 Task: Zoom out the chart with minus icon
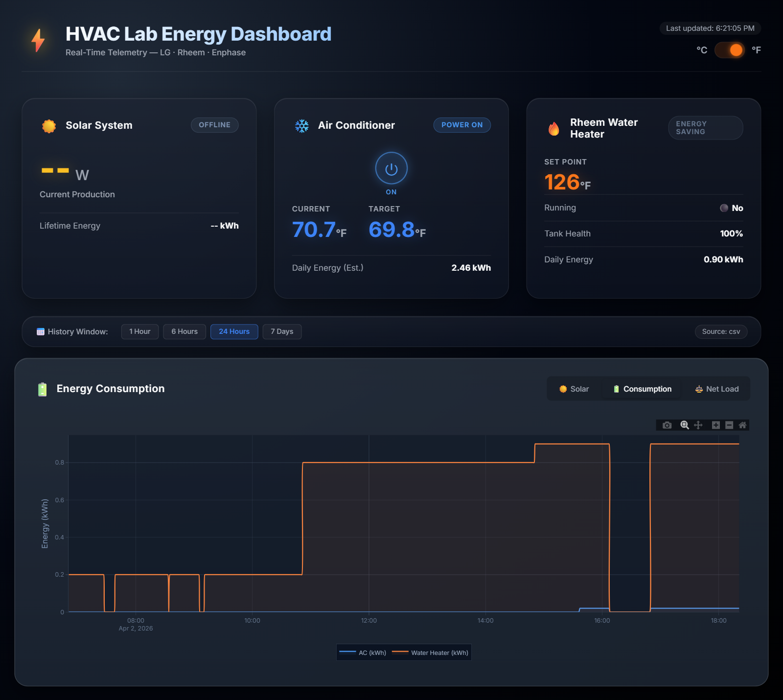[729, 425]
